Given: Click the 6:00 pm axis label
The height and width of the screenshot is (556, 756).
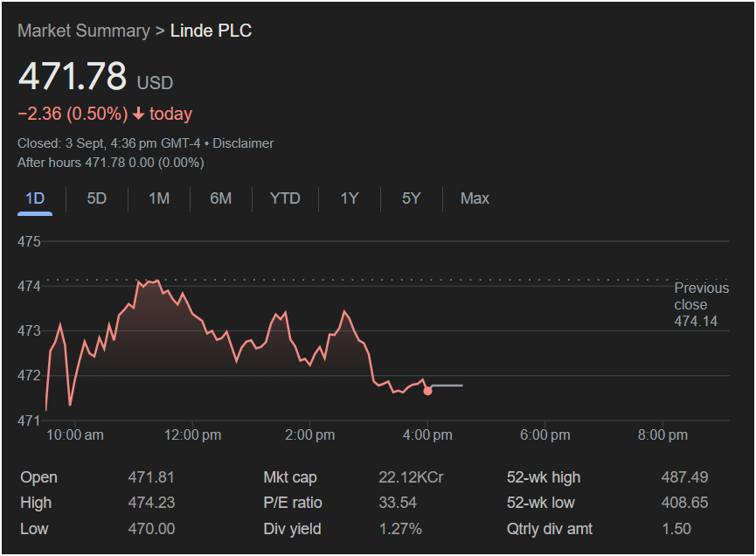Looking at the screenshot, I should 544,435.
